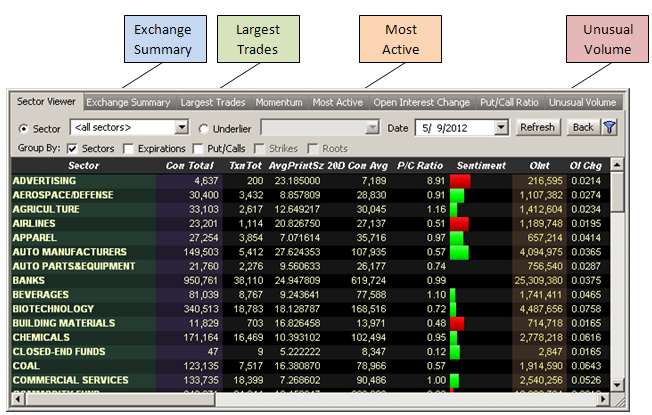Click BANKS OInt value 25,309,380
The height and width of the screenshot is (415, 652).
(538, 281)
